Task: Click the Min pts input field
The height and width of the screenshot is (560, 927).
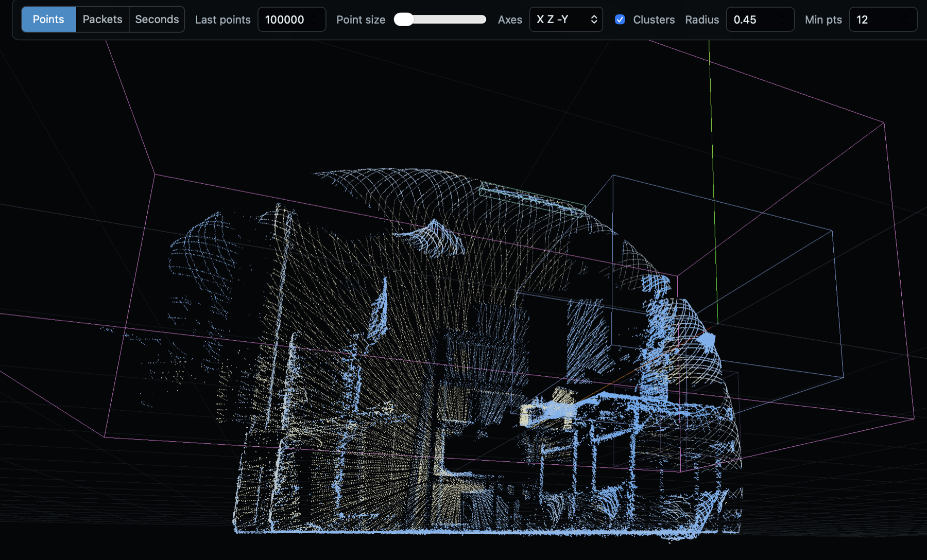Action: pyautogui.click(x=883, y=20)
